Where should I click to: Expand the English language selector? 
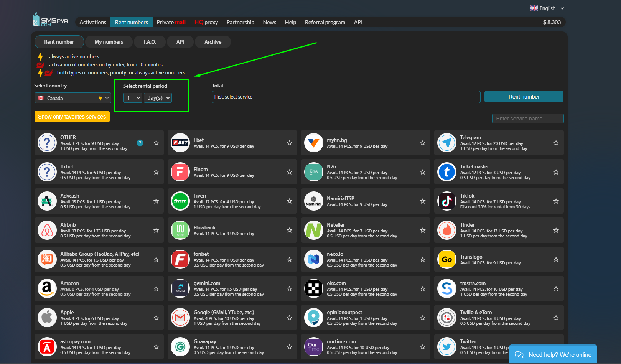pyautogui.click(x=547, y=8)
